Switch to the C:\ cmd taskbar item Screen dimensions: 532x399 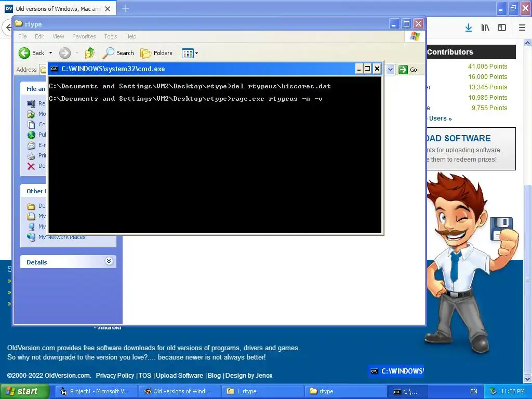coord(407,392)
